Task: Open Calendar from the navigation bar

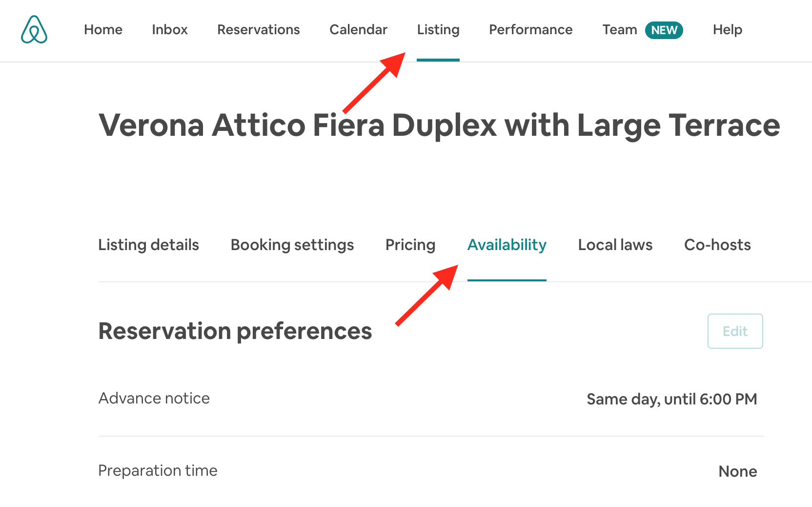Action: tap(358, 30)
